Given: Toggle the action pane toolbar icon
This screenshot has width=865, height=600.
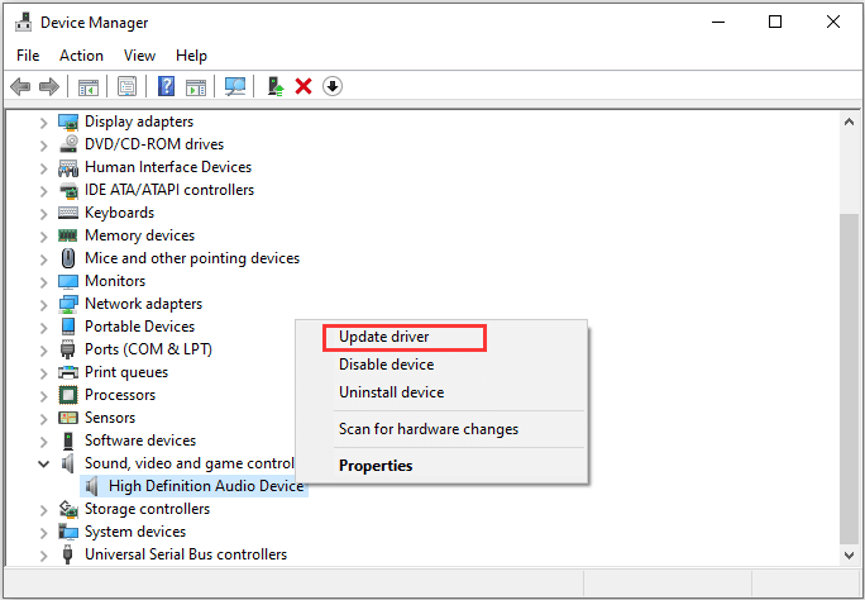Looking at the screenshot, I should [196, 87].
